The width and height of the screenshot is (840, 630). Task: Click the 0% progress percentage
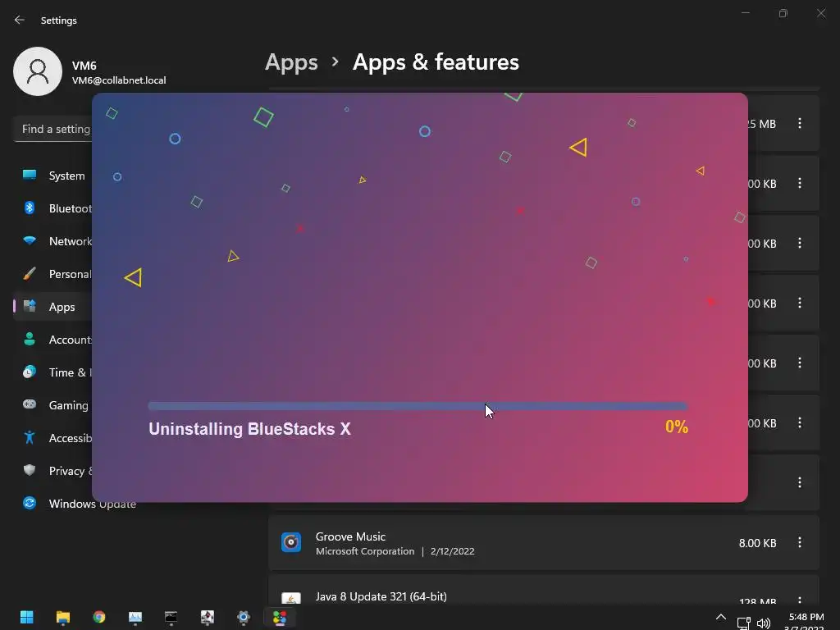pos(677,427)
